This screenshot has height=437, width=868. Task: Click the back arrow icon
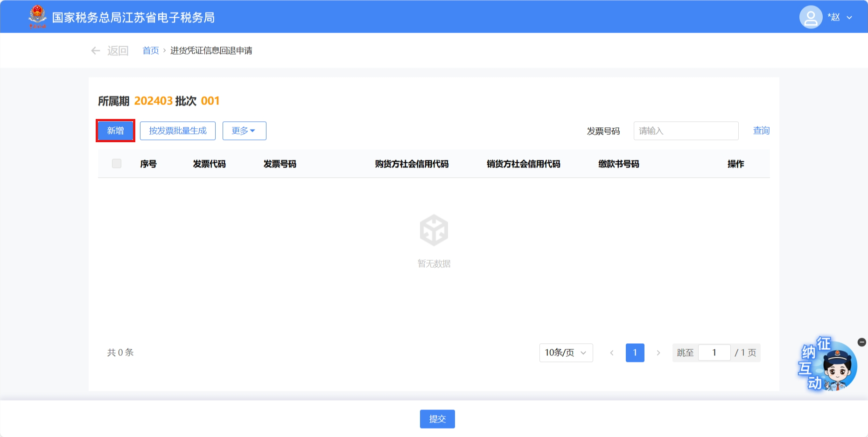96,51
